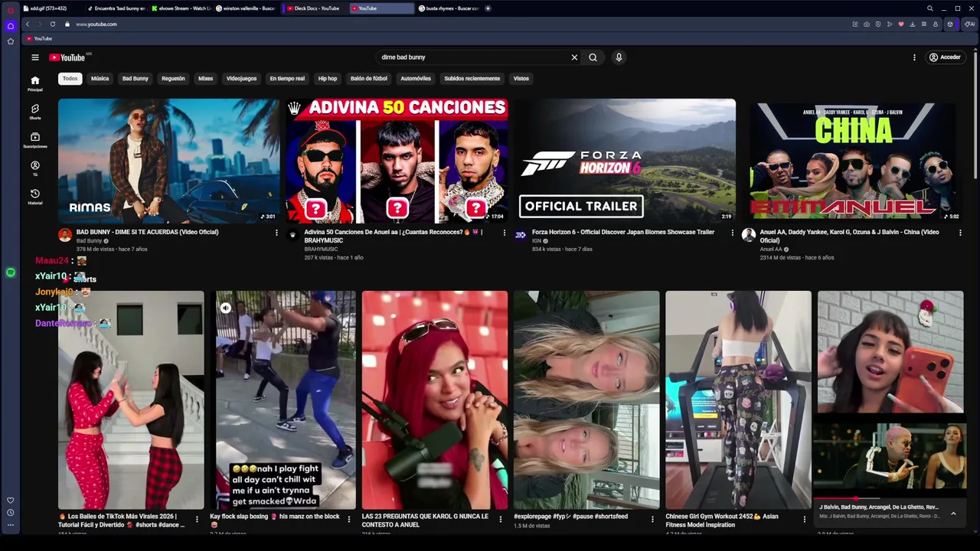Open the Forza Horizon 6 video thumbnail
The image size is (980, 551).
pos(625,161)
